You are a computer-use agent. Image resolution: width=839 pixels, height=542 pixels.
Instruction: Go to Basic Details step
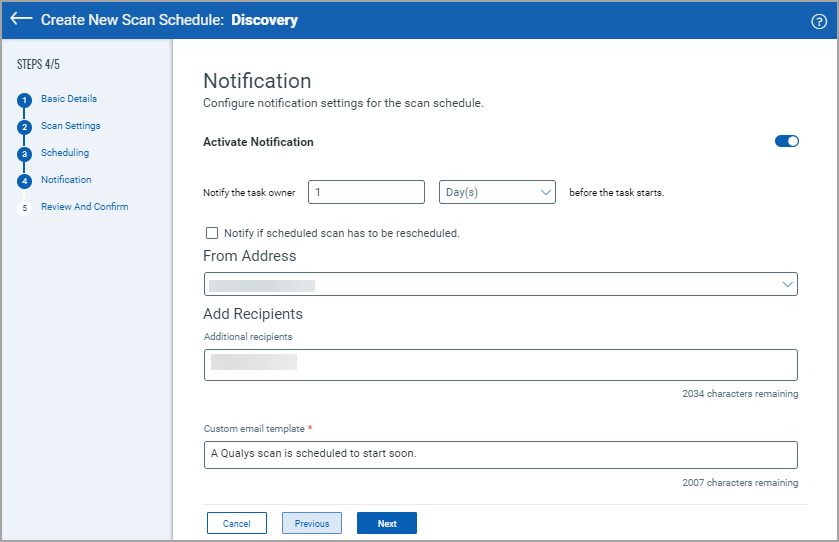[69, 99]
